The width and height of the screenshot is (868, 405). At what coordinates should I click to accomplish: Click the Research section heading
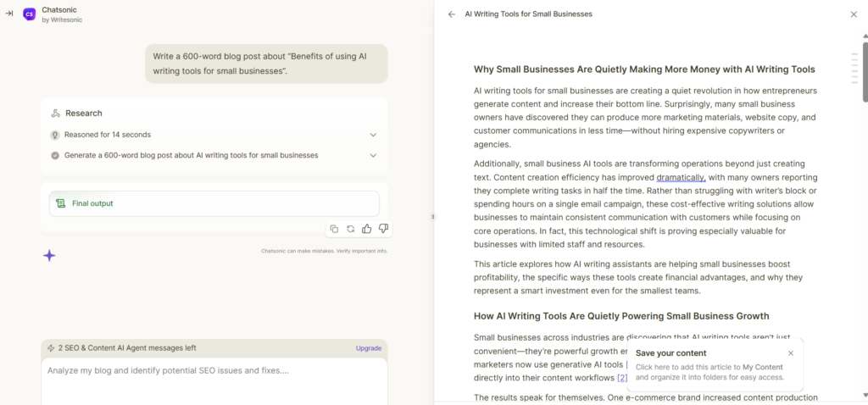coord(84,114)
